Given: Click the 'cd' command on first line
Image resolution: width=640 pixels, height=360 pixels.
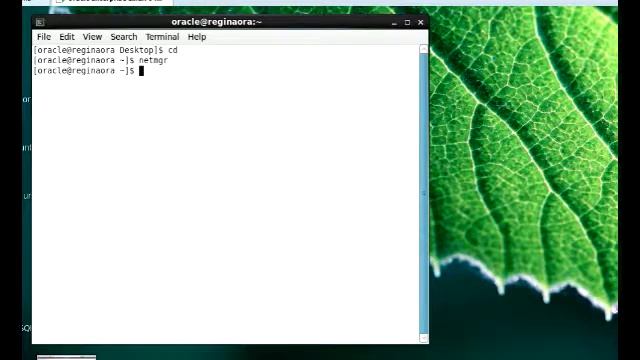Looking at the screenshot, I should pos(173,50).
